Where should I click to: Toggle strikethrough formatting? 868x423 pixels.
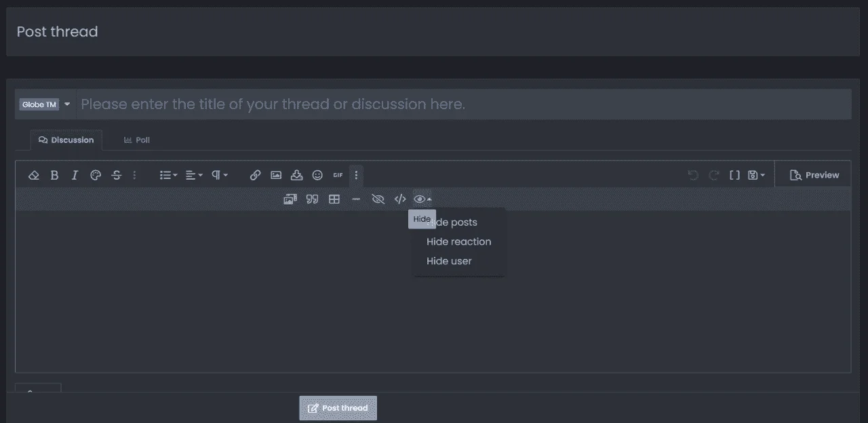117,175
